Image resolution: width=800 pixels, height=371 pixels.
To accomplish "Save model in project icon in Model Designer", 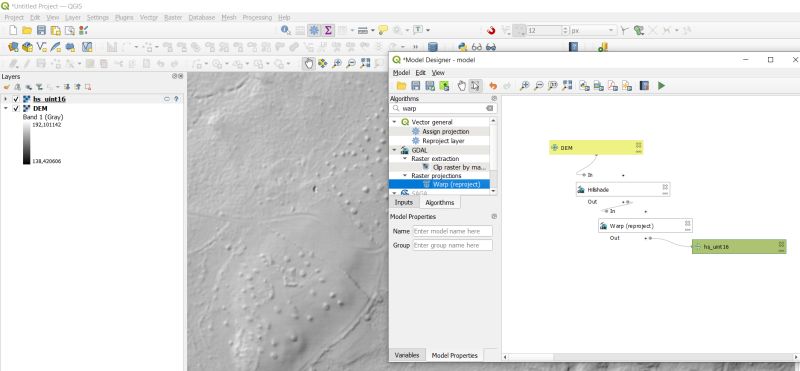I will 444,86.
